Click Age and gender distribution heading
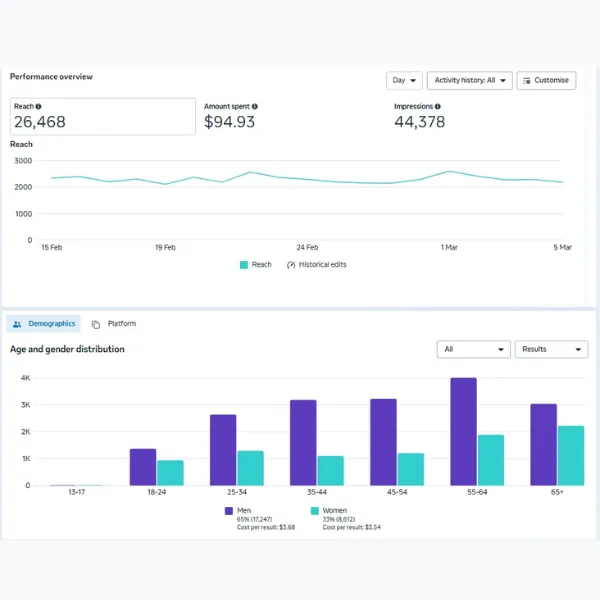The image size is (600, 600). (x=67, y=349)
